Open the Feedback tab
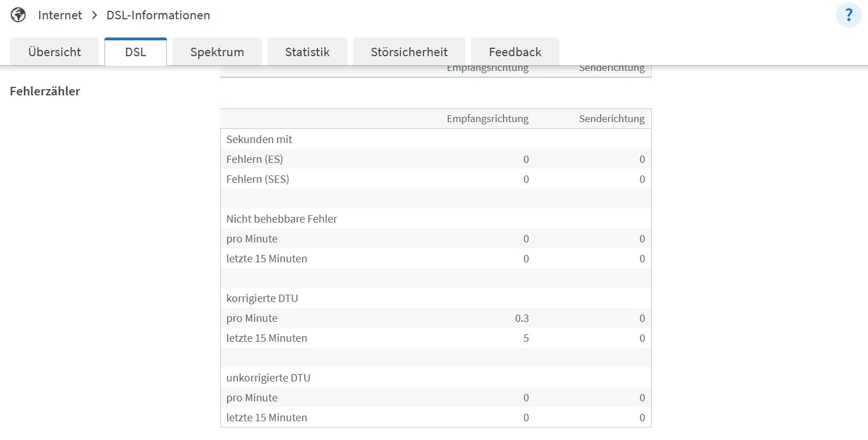The width and height of the screenshot is (868, 440). click(515, 52)
